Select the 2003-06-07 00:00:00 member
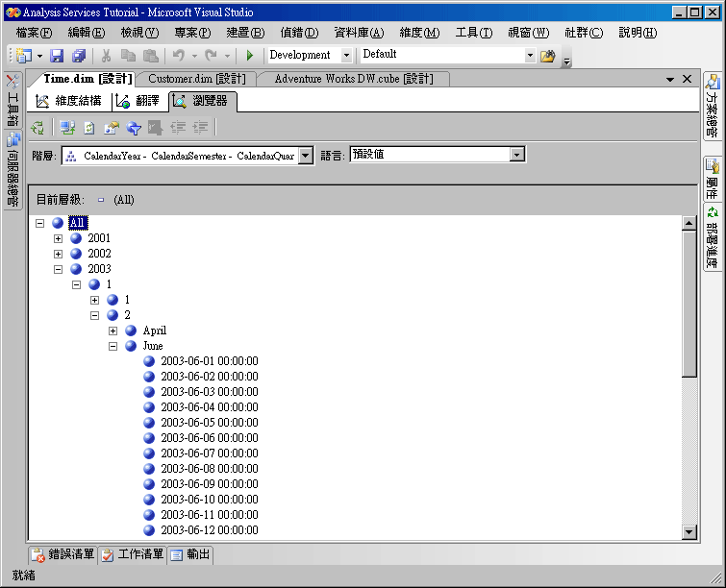 [210, 453]
